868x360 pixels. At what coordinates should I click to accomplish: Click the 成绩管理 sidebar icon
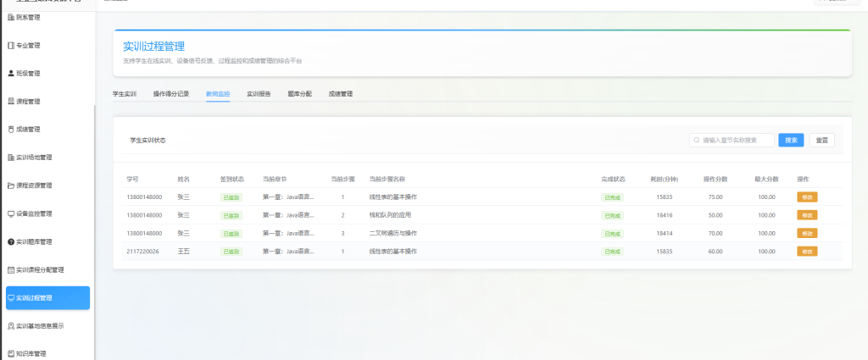(10, 130)
